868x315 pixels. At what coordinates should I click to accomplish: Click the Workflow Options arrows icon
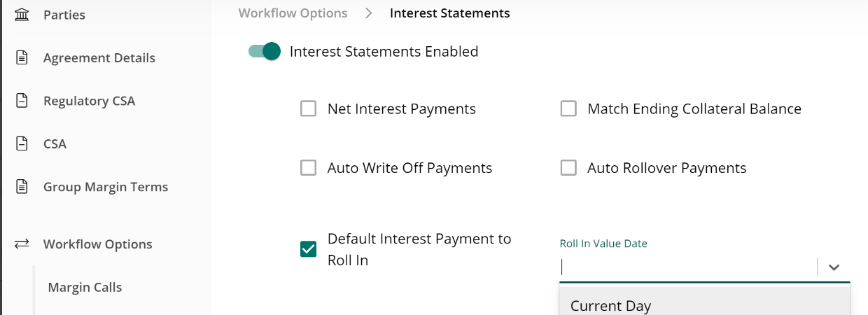click(x=22, y=244)
